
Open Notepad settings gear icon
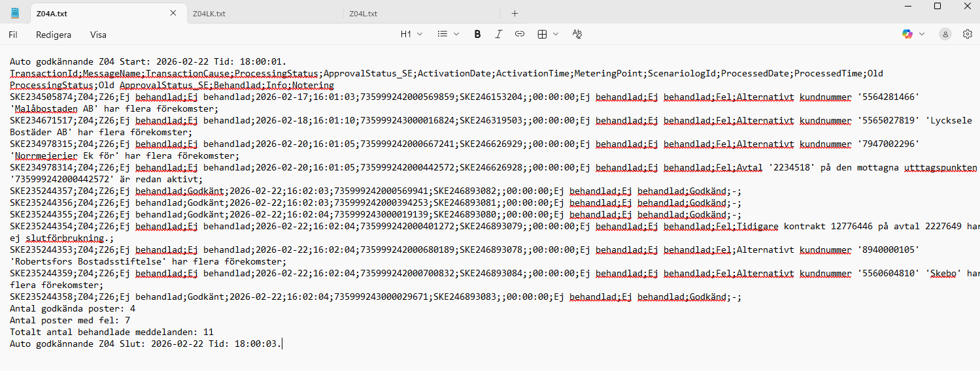coord(968,34)
